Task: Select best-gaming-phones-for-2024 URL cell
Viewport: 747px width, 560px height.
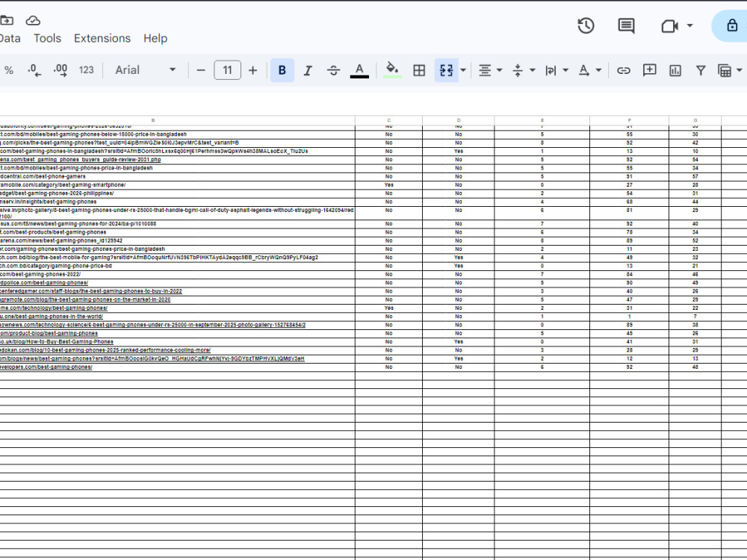Action: [177, 224]
